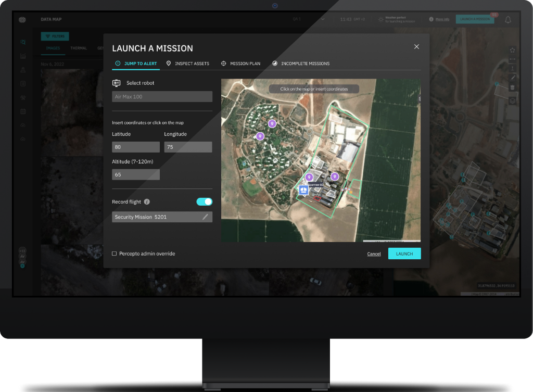The height and width of the screenshot is (392, 533).
Task: Click the user avatars stack in sidebar
Action: pos(22,258)
